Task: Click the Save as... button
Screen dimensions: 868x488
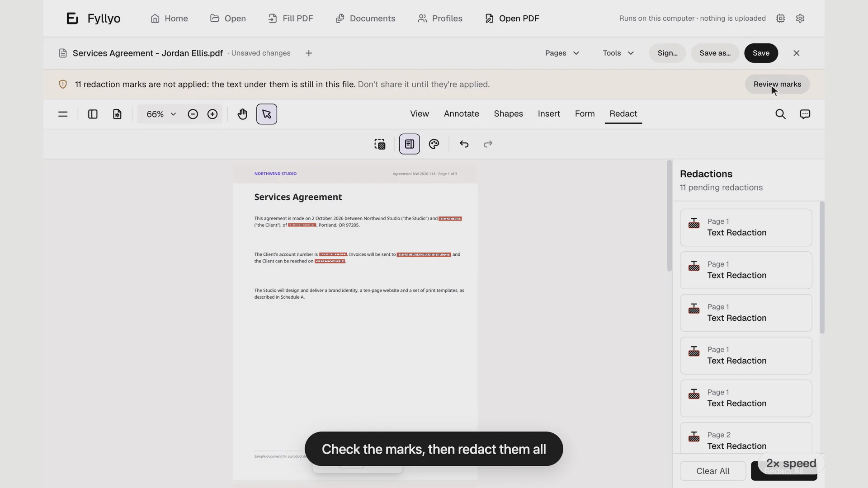Action: click(715, 53)
